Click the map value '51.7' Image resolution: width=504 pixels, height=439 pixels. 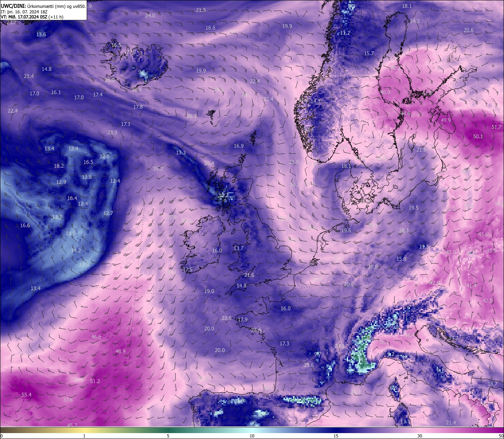[497, 127]
